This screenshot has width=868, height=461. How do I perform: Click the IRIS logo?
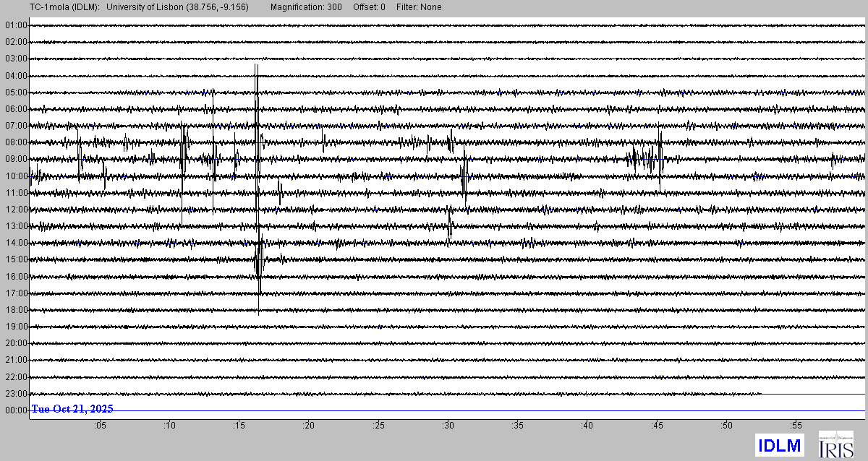pyautogui.click(x=835, y=444)
